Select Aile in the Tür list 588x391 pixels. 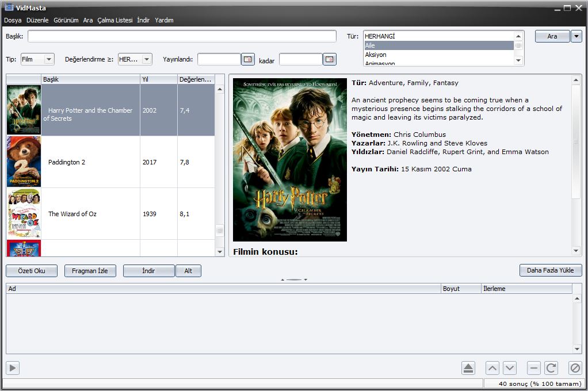pyautogui.click(x=439, y=45)
